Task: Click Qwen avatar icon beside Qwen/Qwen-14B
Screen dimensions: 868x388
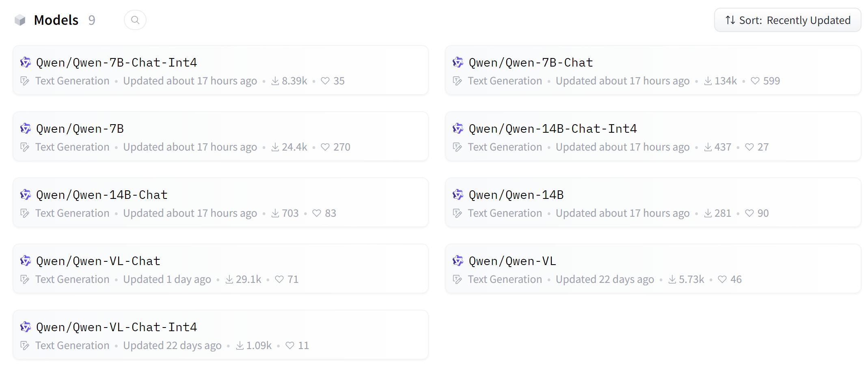Action: pyautogui.click(x=458, y=194)
